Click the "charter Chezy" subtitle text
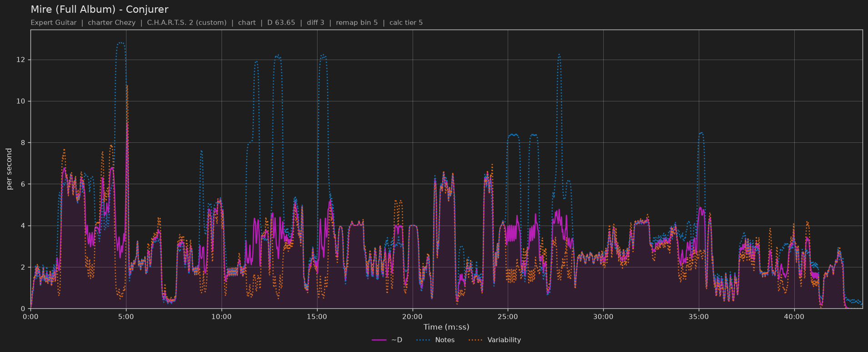 click(111, 23)
